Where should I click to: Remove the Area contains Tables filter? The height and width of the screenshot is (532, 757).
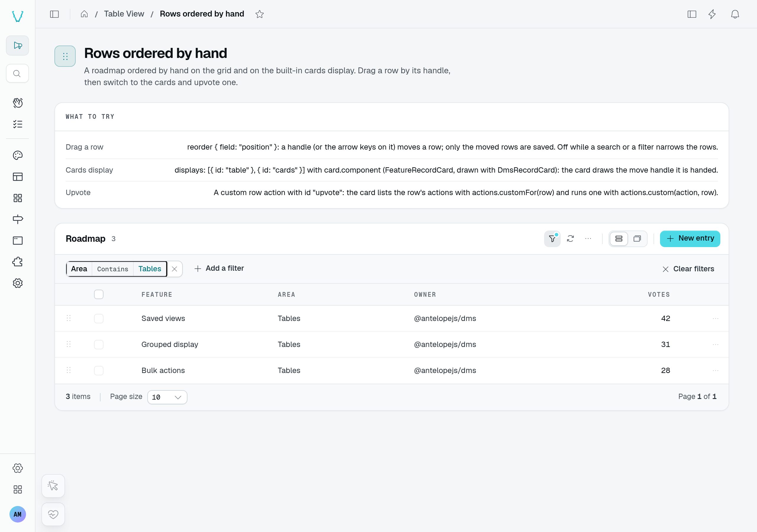point(175,269)
